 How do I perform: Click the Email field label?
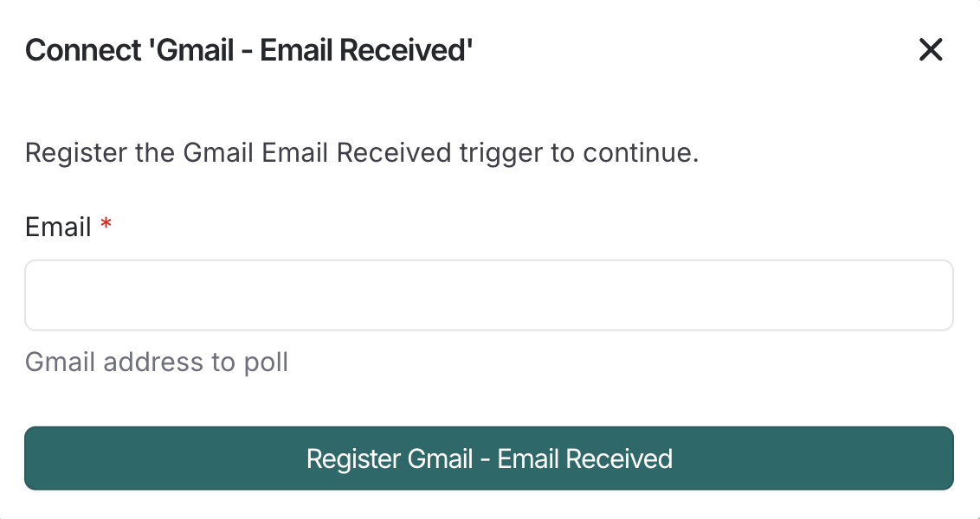58,227
